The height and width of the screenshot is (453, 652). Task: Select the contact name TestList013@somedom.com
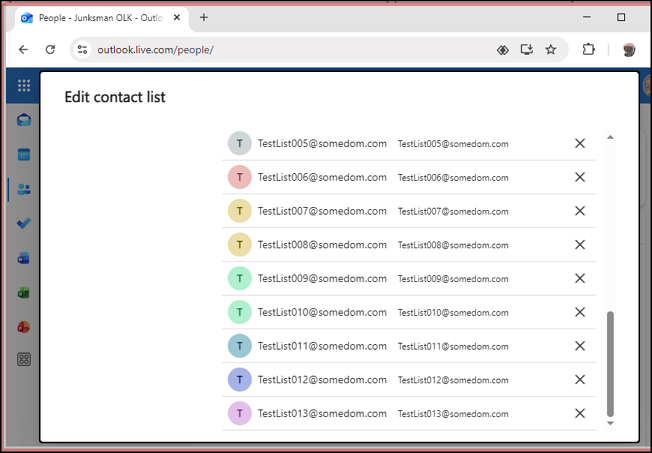click(322, 413)
